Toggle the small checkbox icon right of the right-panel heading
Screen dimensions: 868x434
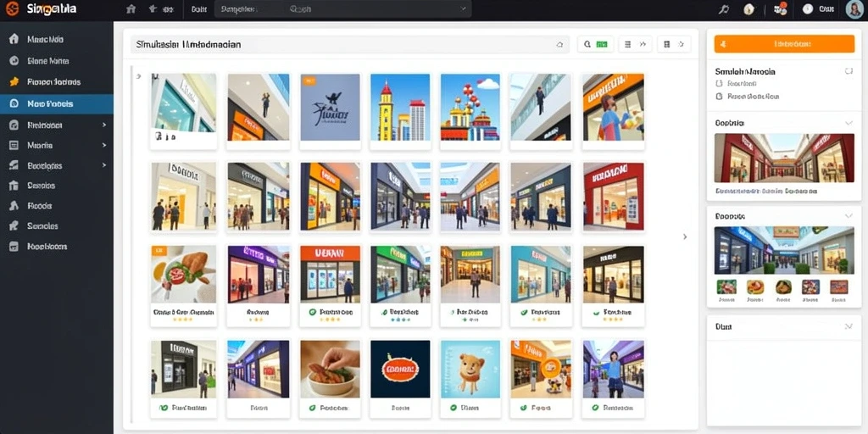[848, 71]
